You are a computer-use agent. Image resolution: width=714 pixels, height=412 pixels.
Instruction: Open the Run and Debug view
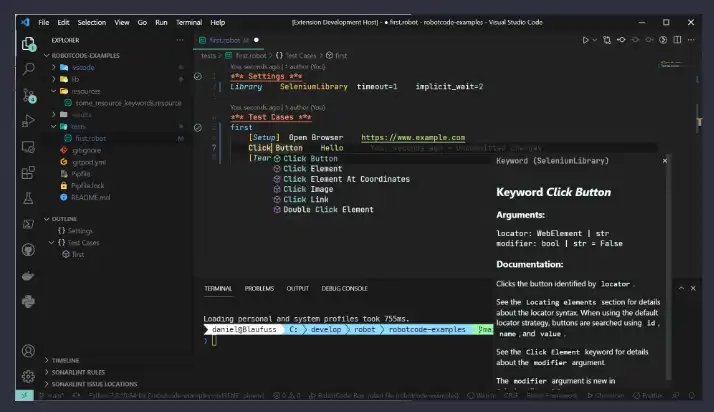pos(28,121)
